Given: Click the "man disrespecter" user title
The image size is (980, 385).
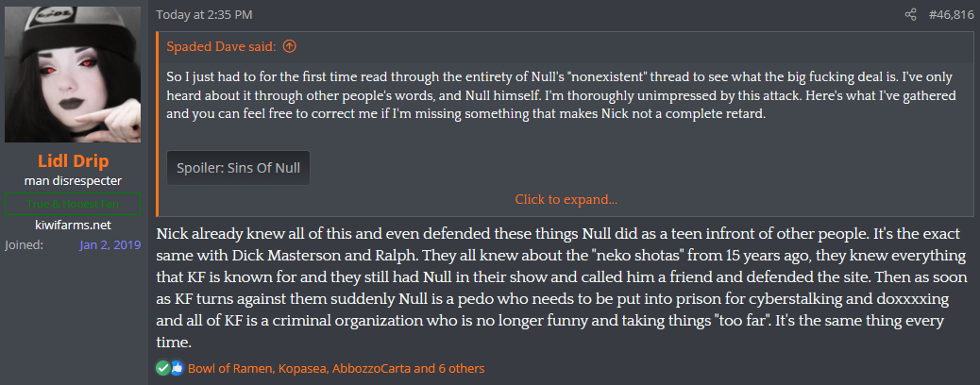Looking at the screenshot, I should [x=74, y=180].
